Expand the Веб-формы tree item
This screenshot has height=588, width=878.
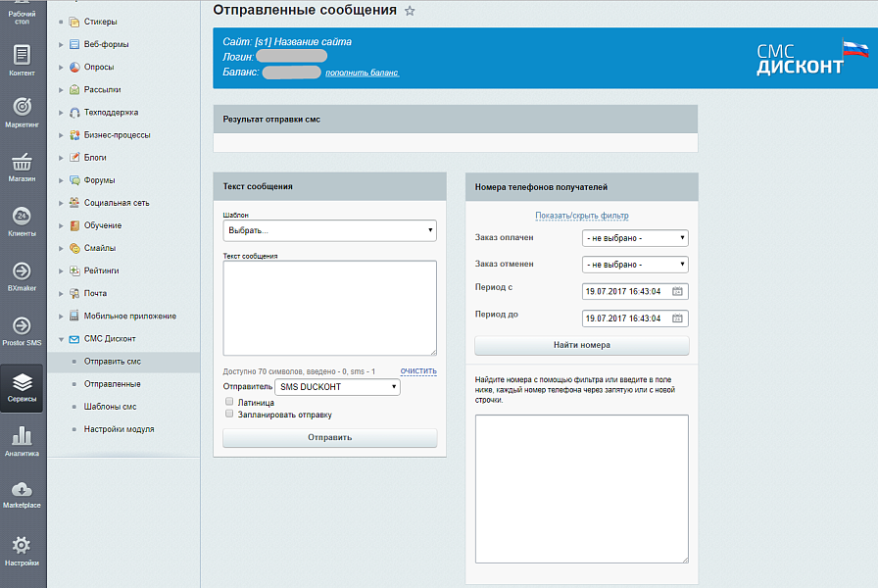(x=61, y=44)
